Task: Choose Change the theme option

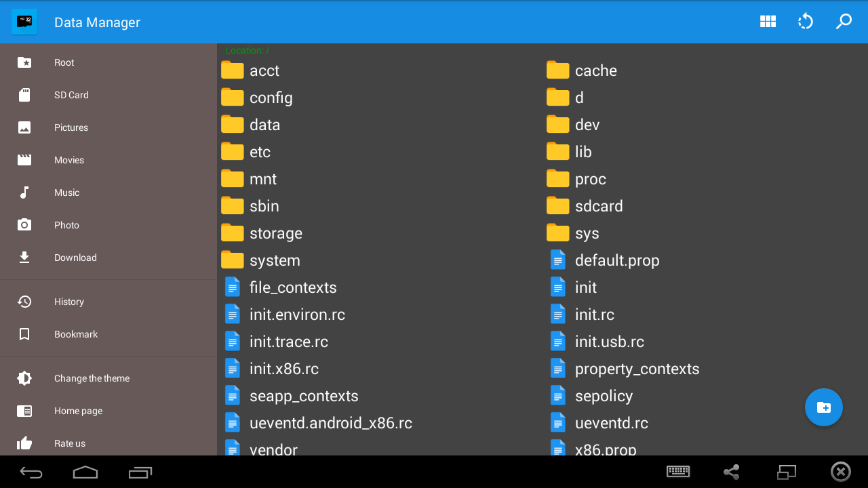Action: pos(108,378)
